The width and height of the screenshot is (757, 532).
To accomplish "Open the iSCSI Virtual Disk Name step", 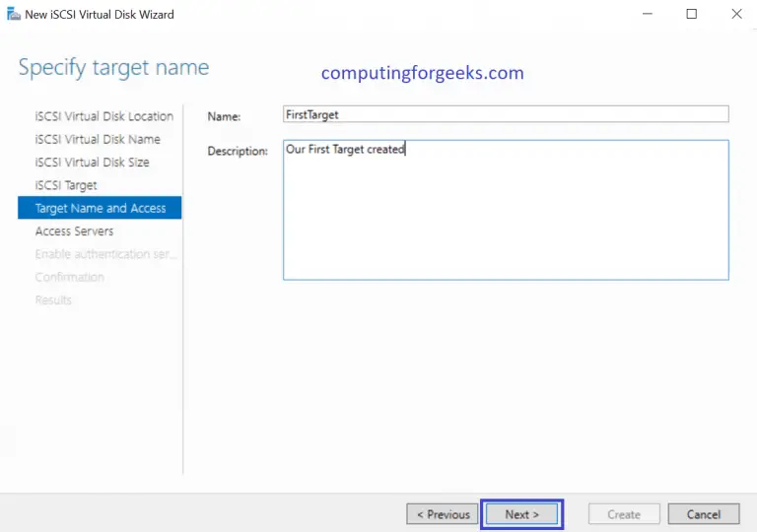I will point(98,139).
